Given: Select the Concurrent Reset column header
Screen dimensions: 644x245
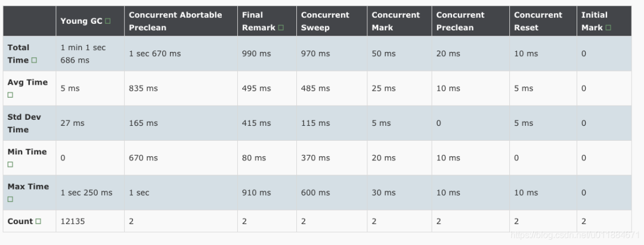Looking at the screenshot, I should click(538, 21).
